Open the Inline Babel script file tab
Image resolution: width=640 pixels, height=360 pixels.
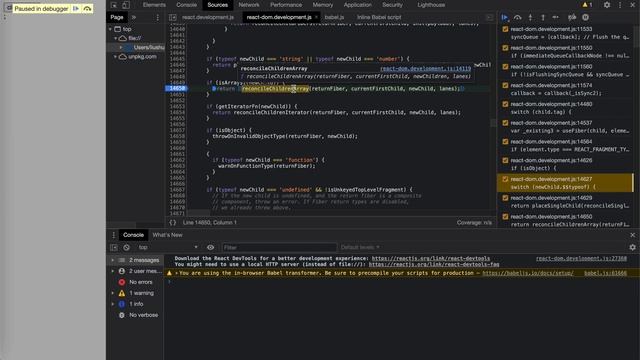(x=379, y=17)
